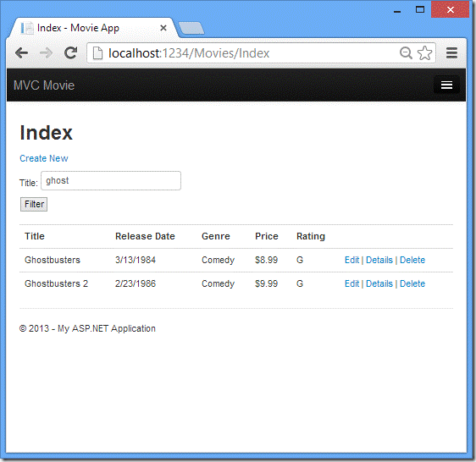Open the Create New link
This screenshot has height=462, width=476.
click(x=44, y=158)
